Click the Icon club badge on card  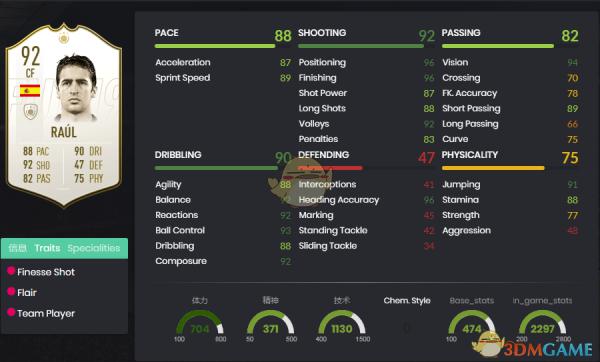(x=30, y=112)
